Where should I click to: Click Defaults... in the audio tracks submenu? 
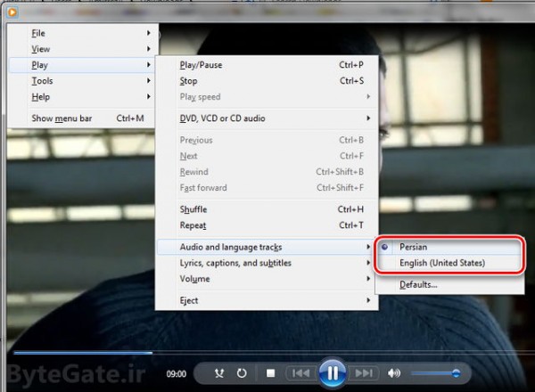(x=418, y=284)
